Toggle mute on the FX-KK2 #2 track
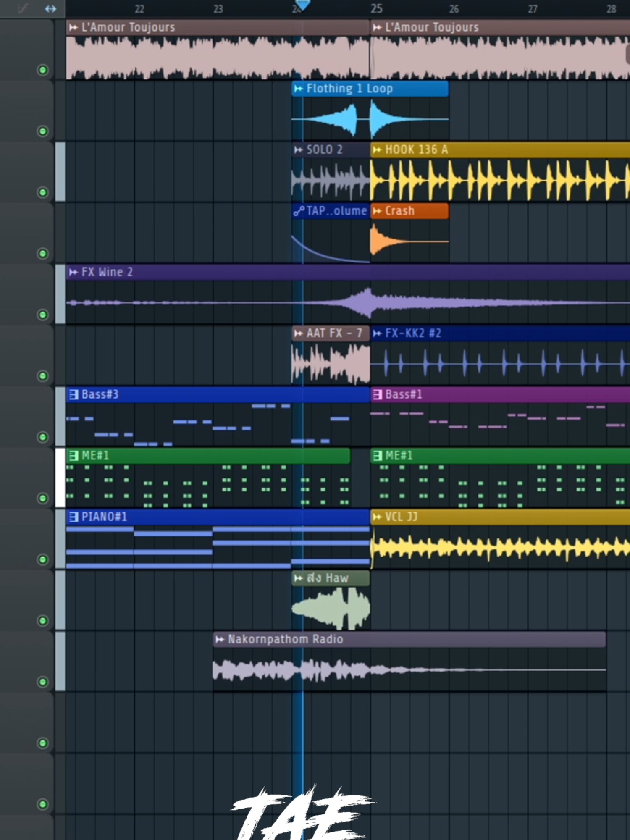This screenshot has width=630, height=840. pos(42,376)
